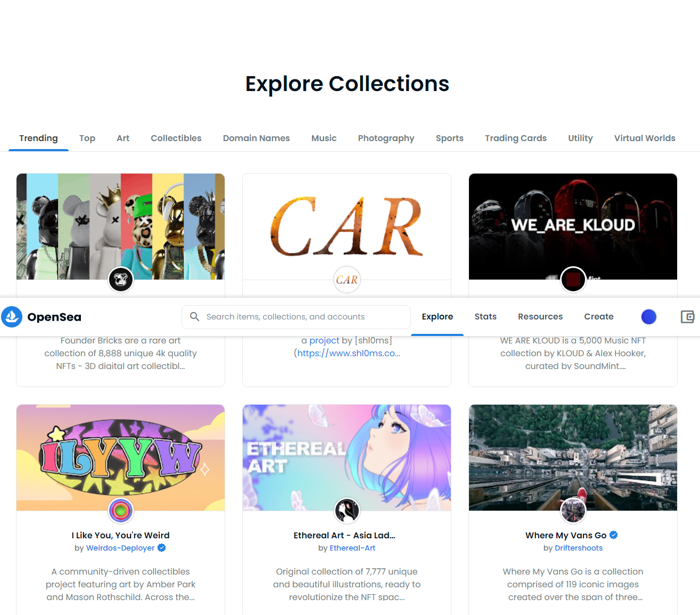Click the Founder Bricks bear avatar

pos(121,280)
